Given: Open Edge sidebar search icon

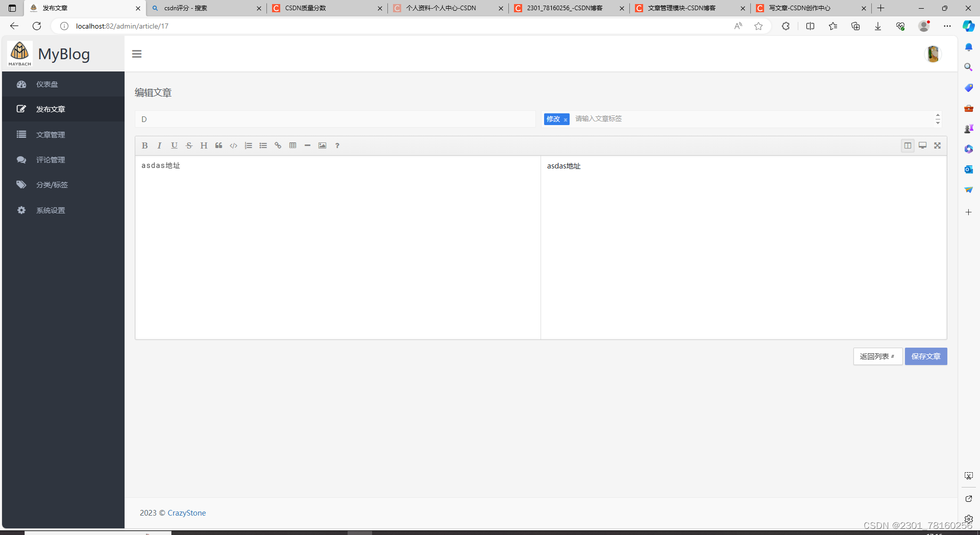Looking at the screenshot, I should click(x=968, y=67).
